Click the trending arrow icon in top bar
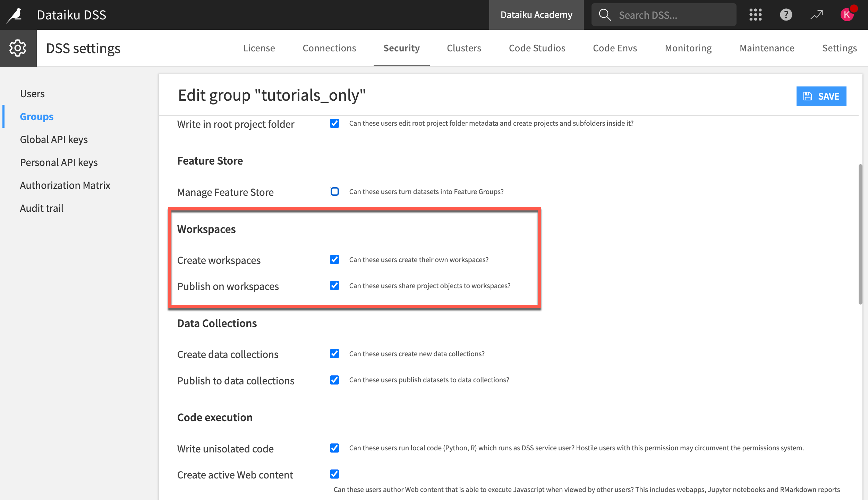 (816, 15)
